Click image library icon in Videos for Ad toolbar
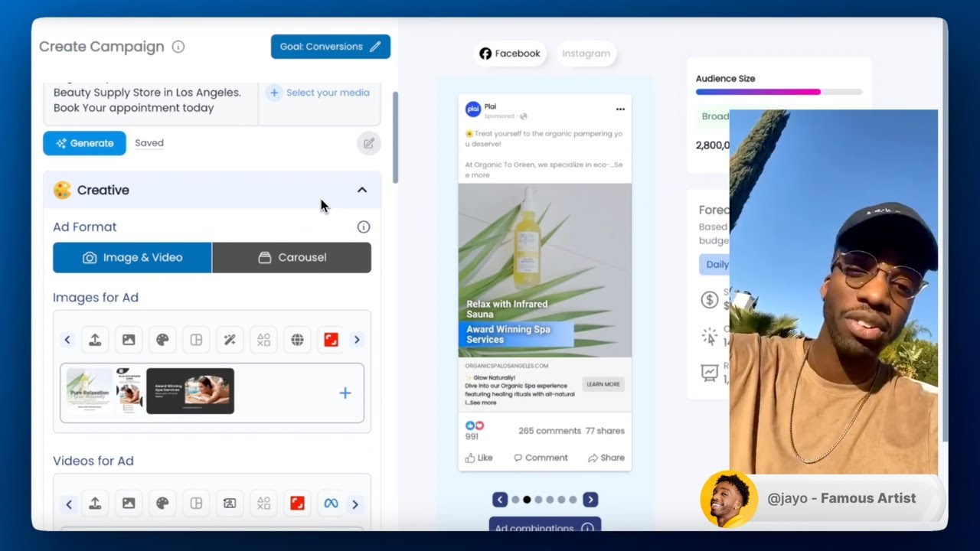The width and height of the screenshot is (980, 551). click(129, 504)
